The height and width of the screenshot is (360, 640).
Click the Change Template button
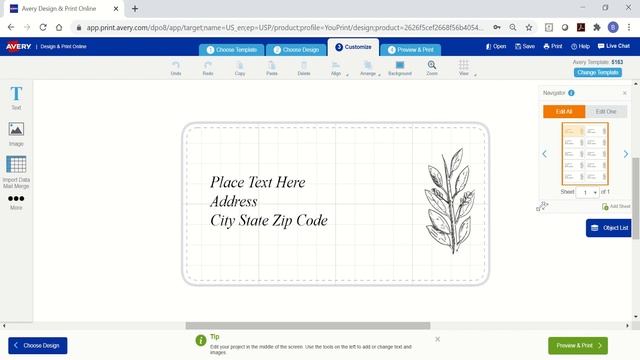598,72
